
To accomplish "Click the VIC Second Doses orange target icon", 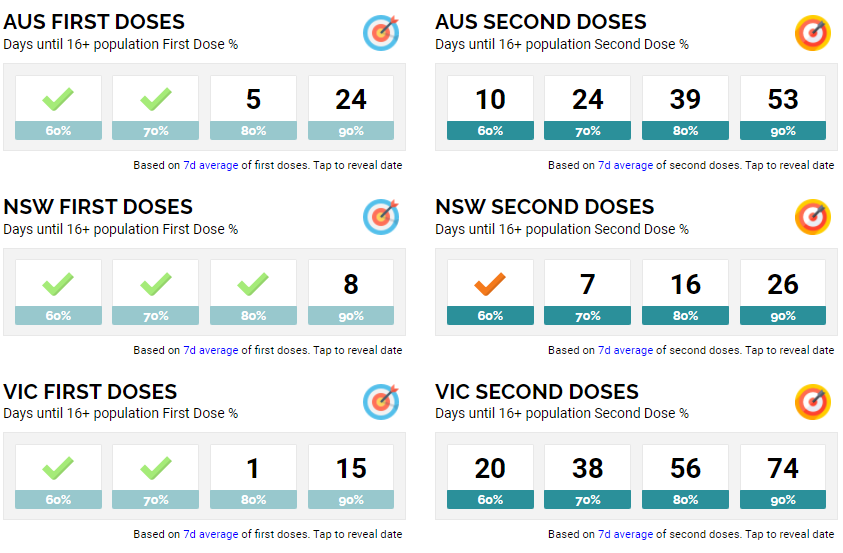I will pyautogui.click(x=813, y=402).
